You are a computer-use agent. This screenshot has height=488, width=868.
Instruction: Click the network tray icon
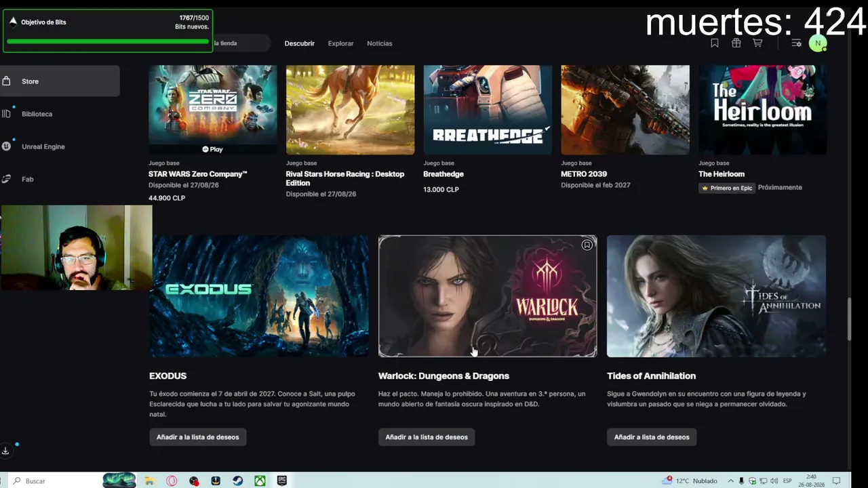coord(763,481)
